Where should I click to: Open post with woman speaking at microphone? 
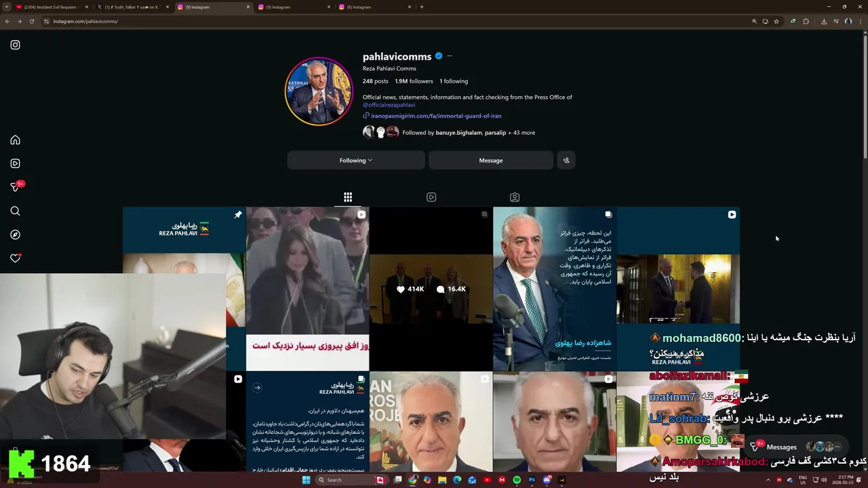click(x=308, y=289)
